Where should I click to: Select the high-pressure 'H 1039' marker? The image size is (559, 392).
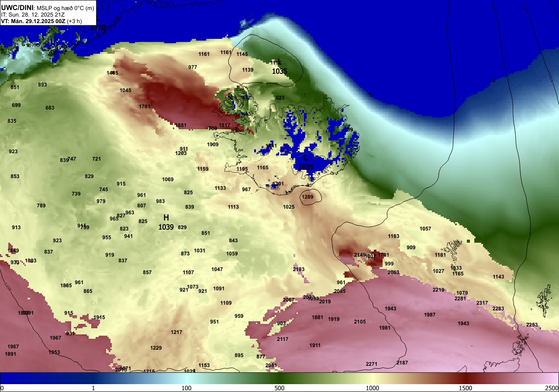[166, 222]
